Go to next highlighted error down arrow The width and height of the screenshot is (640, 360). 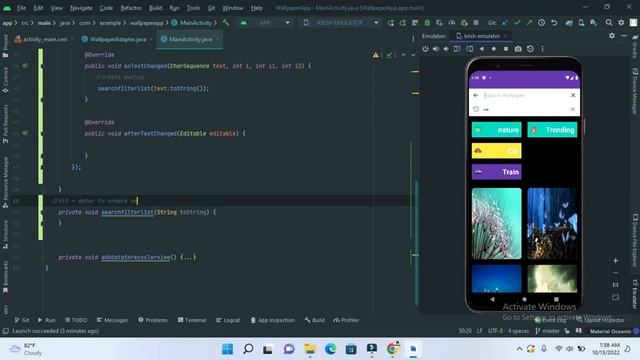[413, 55]
